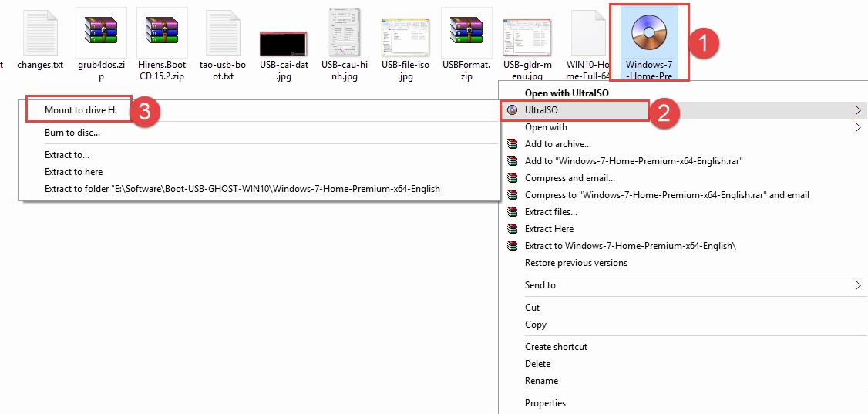Choose Add to "Windows-7-Home-Premium-x64-English.rar"
The image size is (868, 414).
634,161
